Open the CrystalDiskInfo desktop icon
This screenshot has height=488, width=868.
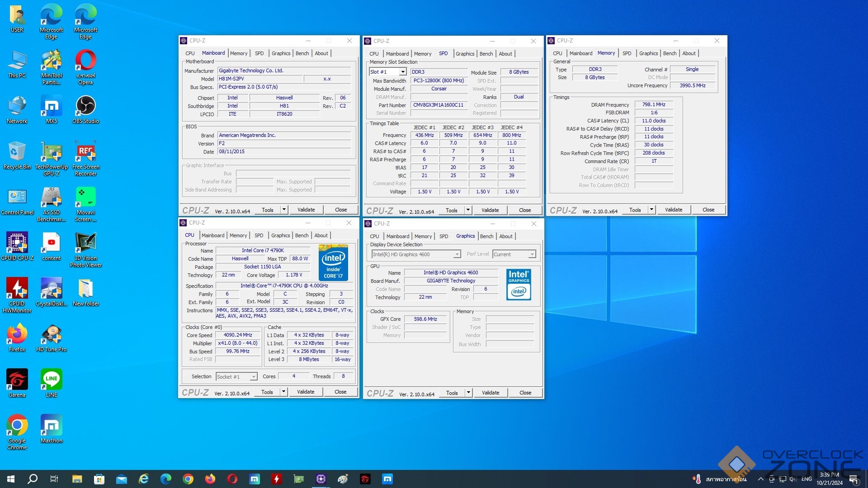point(52,292)
